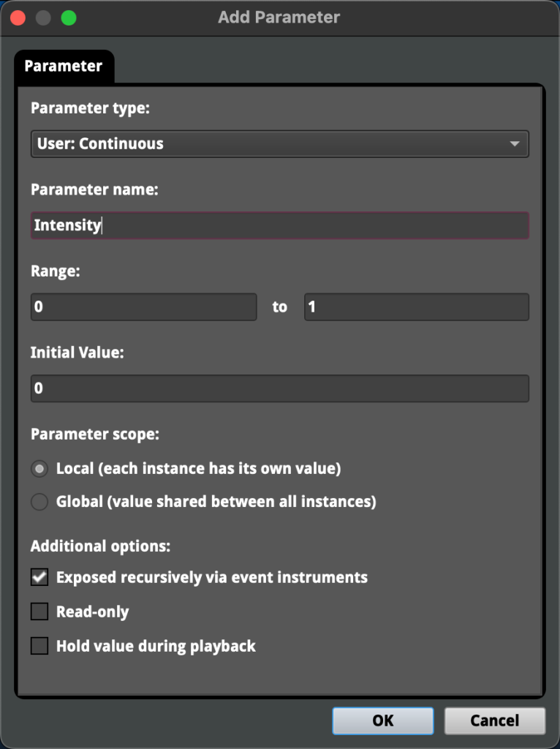Click the Parameter type dropdown arrow
560x749 pixels.
515,144
